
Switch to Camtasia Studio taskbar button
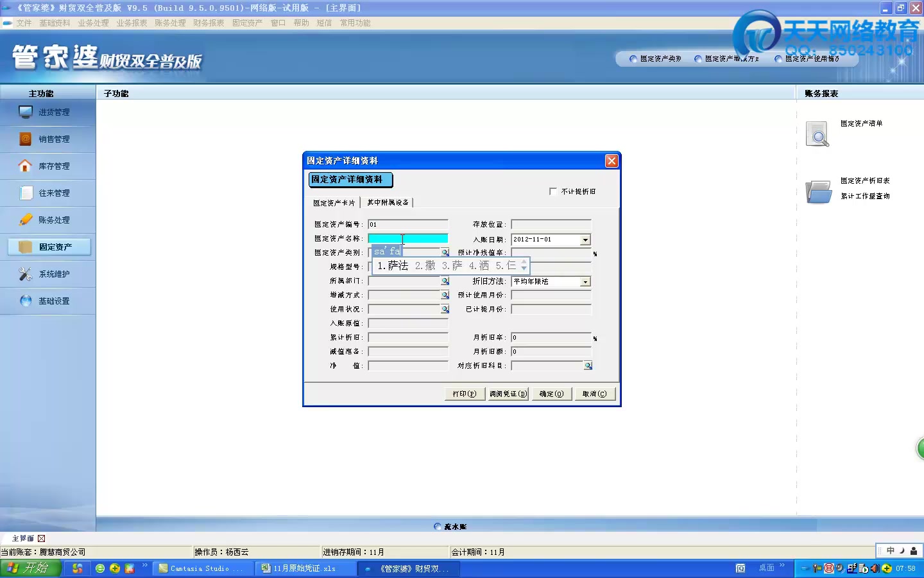204,568
